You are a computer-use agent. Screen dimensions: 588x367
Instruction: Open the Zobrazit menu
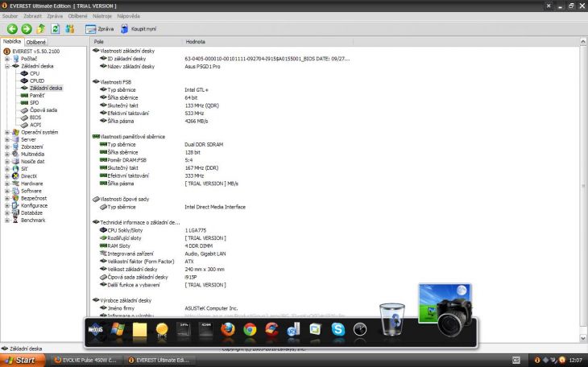(x=33, y=16)
